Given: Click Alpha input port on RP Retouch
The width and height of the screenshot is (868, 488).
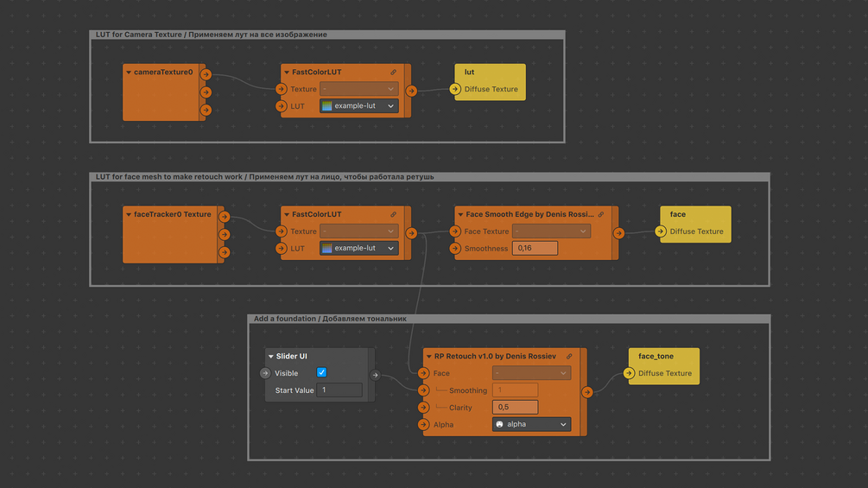Looking at the screenshot, I should [423, 424].
